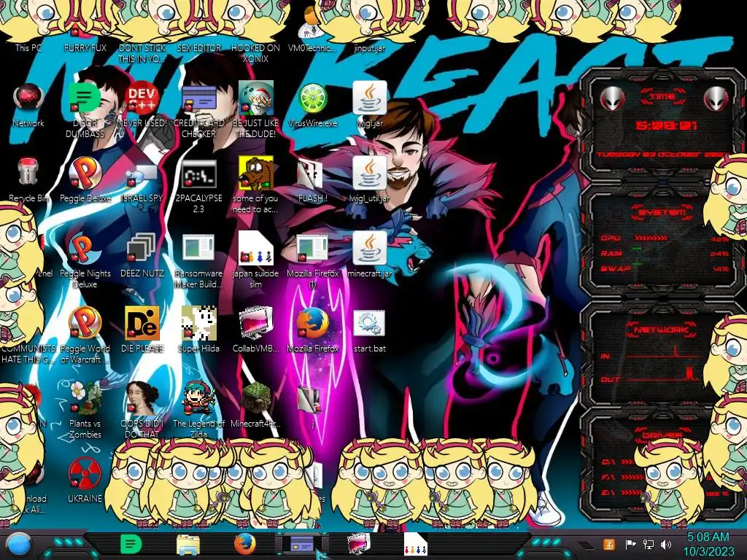Screen dimensions: 747x560
Task: Select the minecraft.jar file
Action: point(370,255)
